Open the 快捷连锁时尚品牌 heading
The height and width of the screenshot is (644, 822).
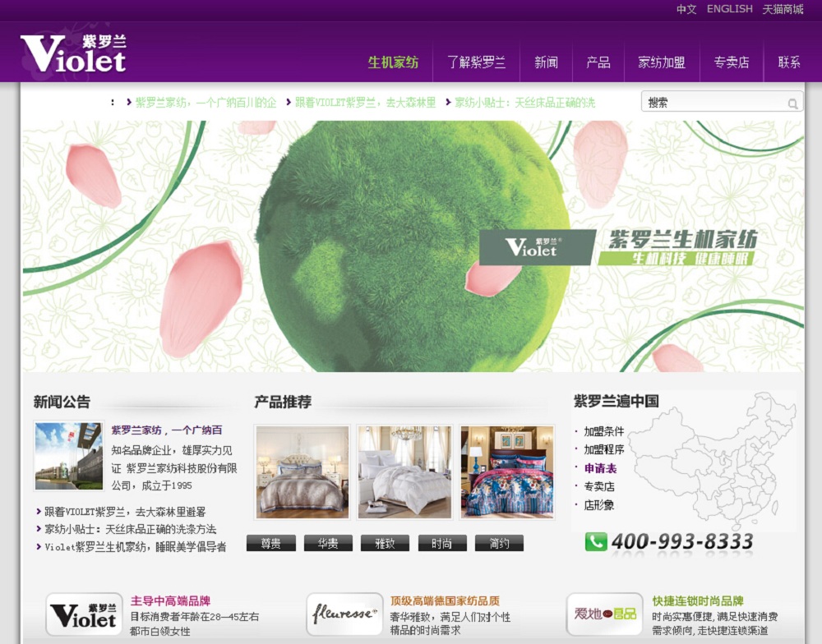(x=698, y=601)
